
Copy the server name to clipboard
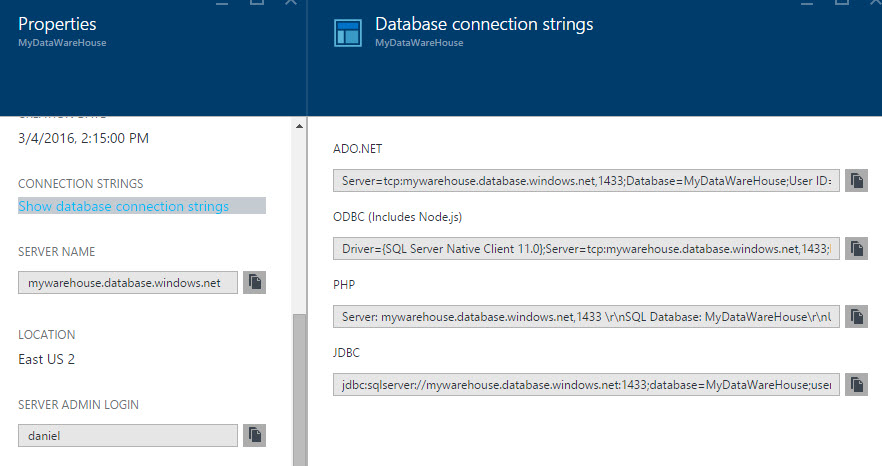(x=255, y=282)
